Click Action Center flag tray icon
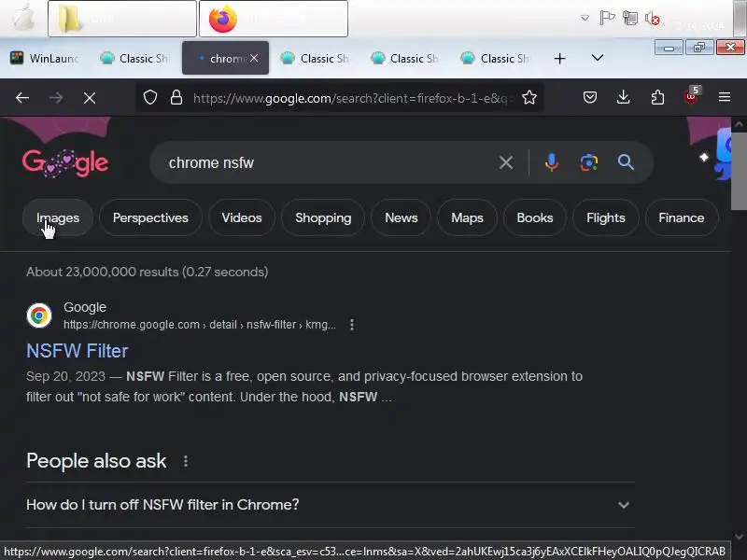 tap(606, 19)
